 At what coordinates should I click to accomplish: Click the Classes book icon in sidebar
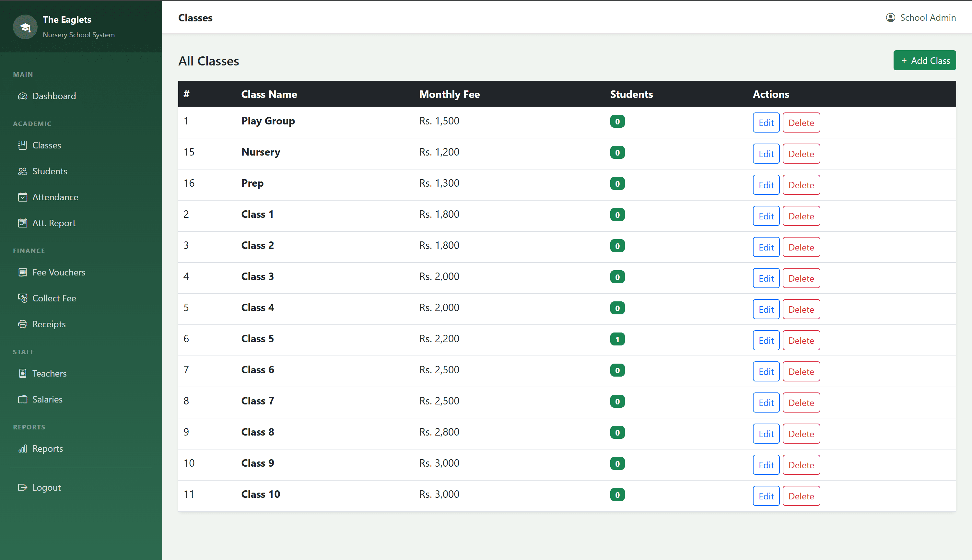point(23,145)
